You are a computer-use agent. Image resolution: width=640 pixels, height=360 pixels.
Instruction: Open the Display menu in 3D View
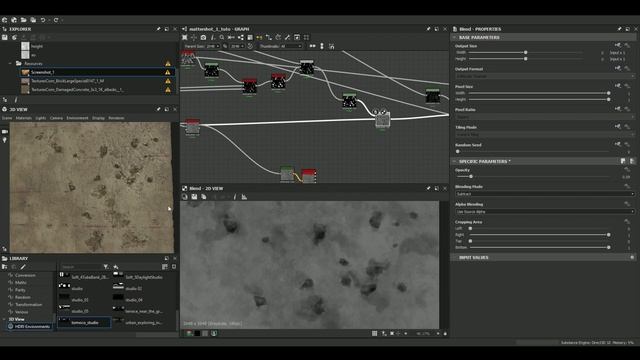click(98, 118)
